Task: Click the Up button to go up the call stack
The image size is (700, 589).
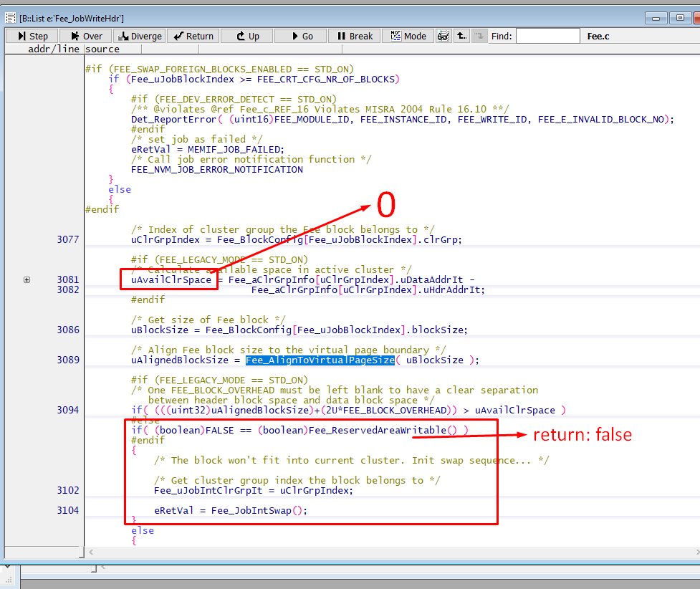Action: tap(246, 36)
